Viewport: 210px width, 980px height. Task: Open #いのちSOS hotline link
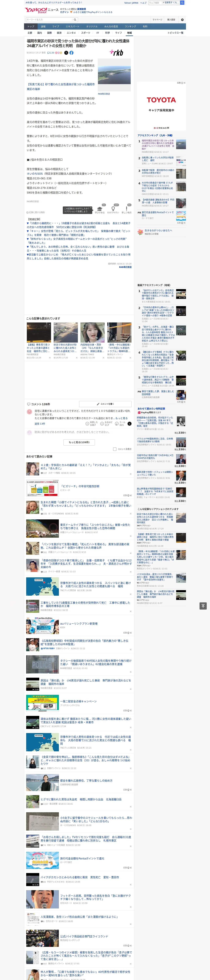pos(35,173)
